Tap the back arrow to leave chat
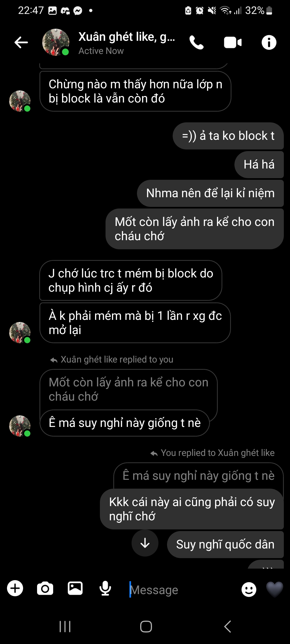Screen dimensions: 290x644 pyautogui.click(x=21, y=42)
